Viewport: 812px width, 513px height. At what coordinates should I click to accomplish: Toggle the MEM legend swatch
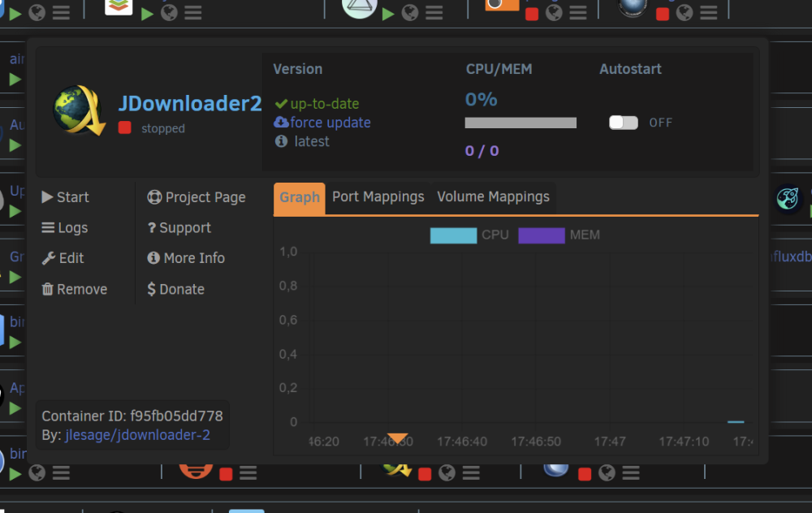(541, 235)
